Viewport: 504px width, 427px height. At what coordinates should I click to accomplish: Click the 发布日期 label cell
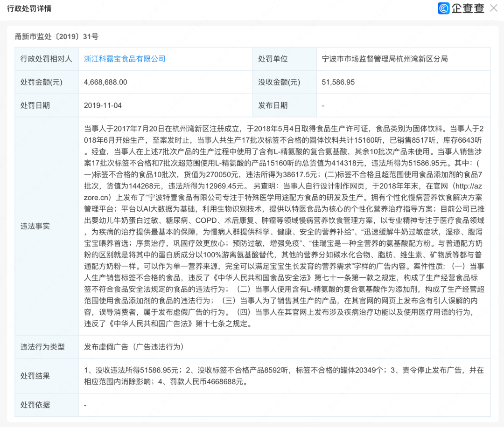(x=273, y=105)
